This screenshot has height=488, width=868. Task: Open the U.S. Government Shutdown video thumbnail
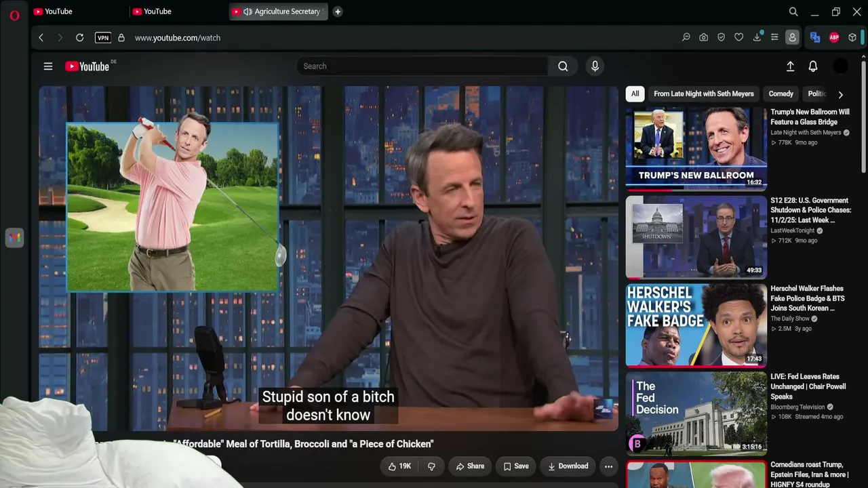point(696,237)
